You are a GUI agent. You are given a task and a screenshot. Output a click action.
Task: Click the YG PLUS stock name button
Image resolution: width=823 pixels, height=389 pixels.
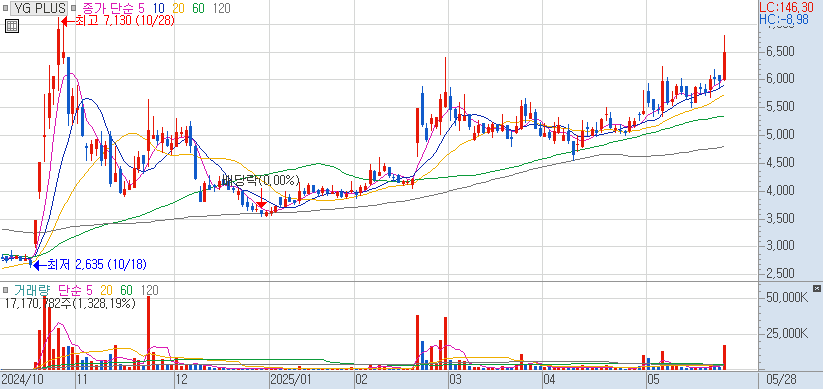(x=40, y=8)
